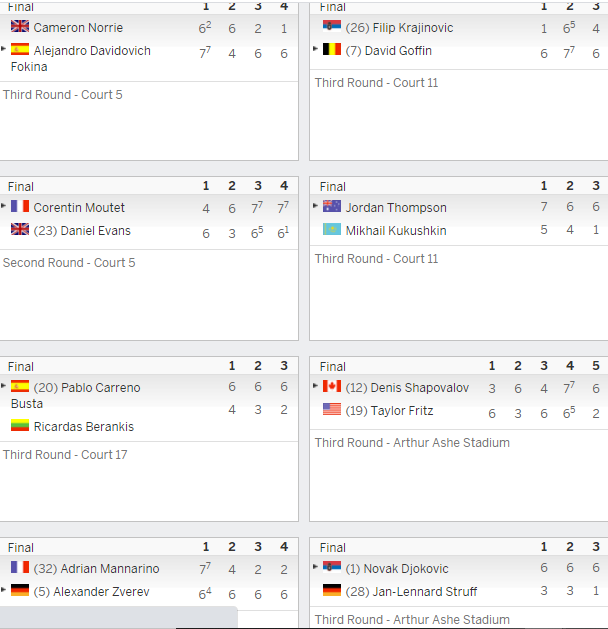608x629 pixels.
Task: Click the US flag beside Taylor Fritz
Action: (332, 409)
